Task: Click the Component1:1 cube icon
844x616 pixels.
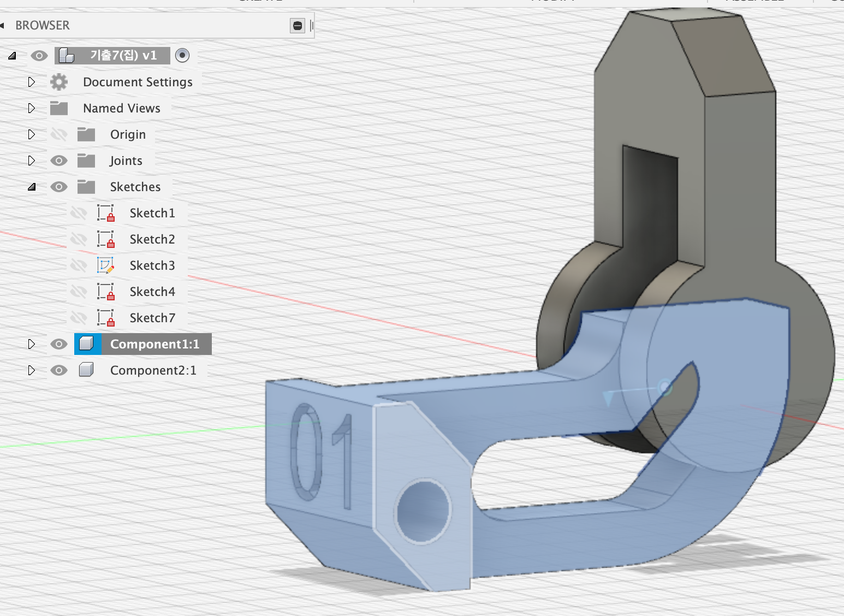Action: (x=86, y=344)
